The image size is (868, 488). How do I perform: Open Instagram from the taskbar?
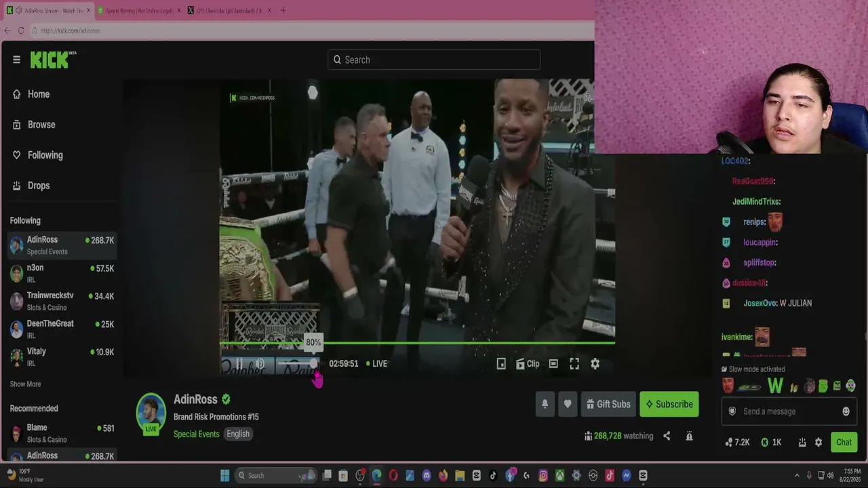(543, 475)
